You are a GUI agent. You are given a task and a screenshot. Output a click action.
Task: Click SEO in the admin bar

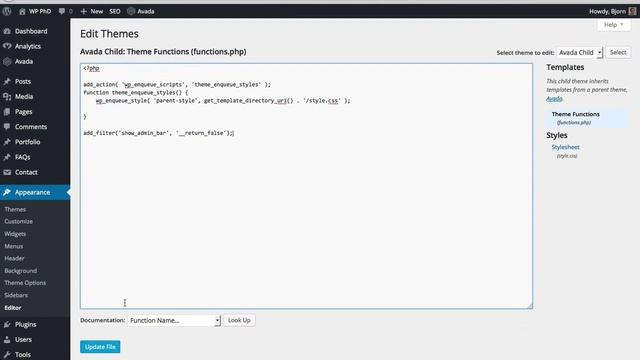(115, 11)
